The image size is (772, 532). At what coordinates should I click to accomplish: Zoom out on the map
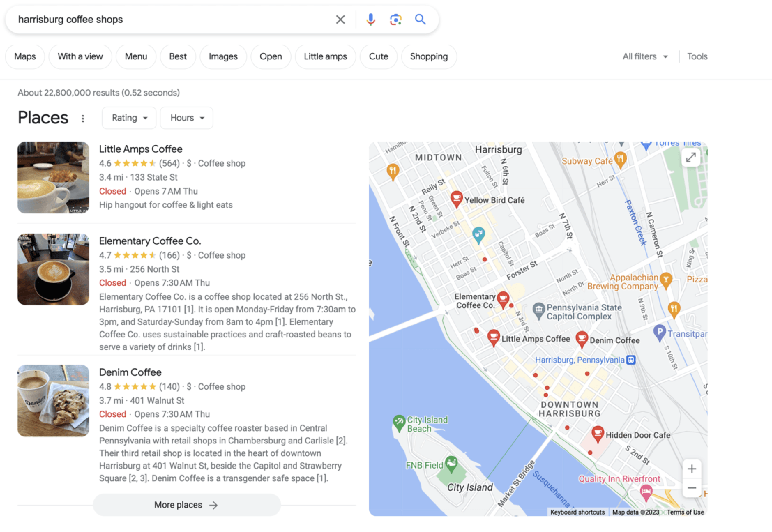click(x=692, y=488)
